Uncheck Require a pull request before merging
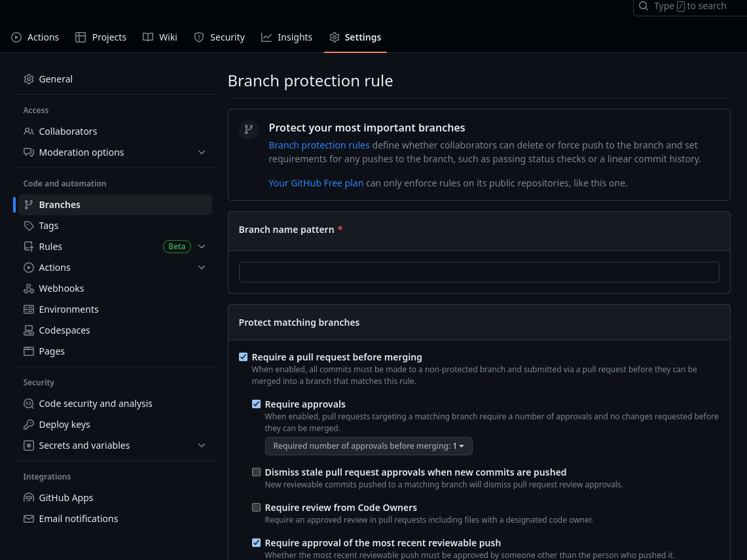Screen dimensions: 747x560 coord(244,357)
